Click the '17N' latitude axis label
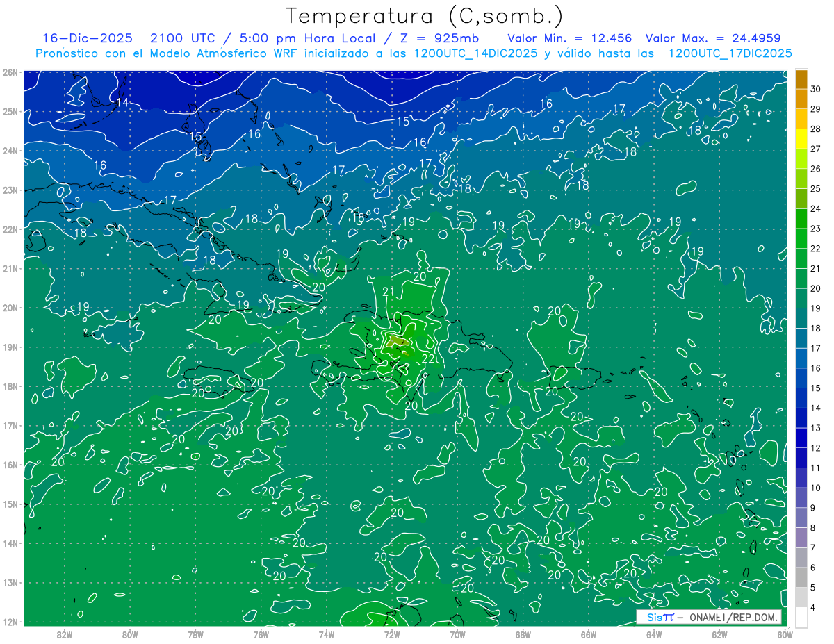834x644 pixels. [x=10, y=426]
